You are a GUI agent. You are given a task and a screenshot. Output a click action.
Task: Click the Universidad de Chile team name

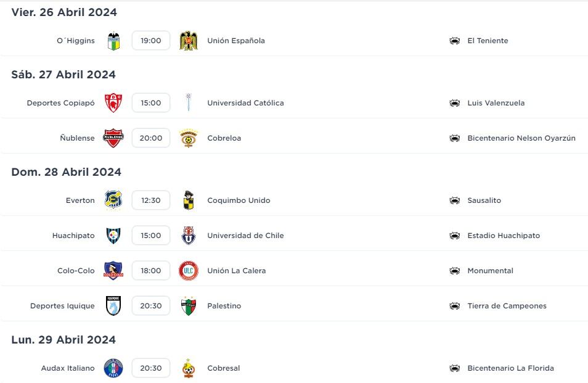click(245, 236)
